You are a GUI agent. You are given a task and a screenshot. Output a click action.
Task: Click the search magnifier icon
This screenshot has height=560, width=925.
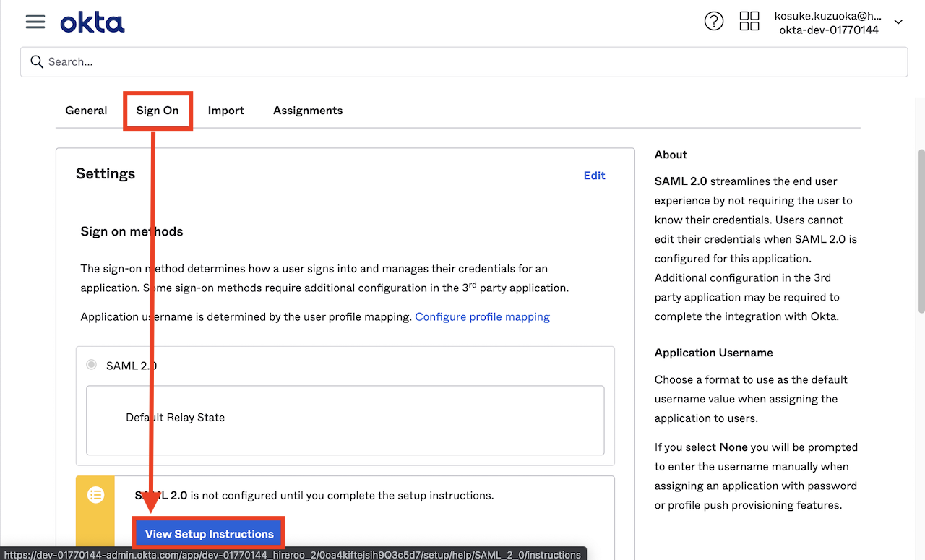coord(37,62)
